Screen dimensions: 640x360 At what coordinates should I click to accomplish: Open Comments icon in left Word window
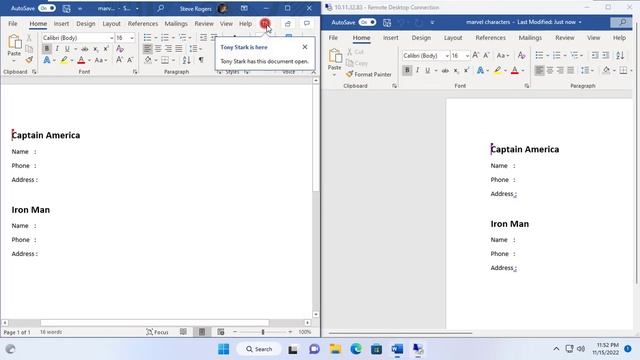307,24
